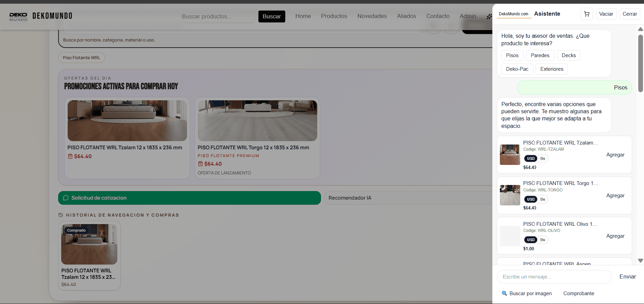The height and width of the screenshot is (304, 644).
Task: Toggle USD currency on the Olivo chat card
Action: tap(531, 240)
